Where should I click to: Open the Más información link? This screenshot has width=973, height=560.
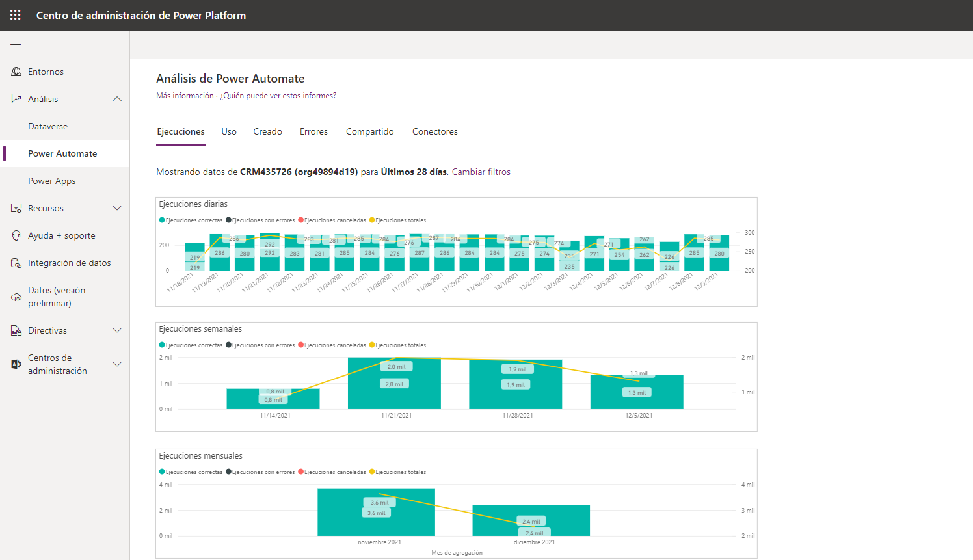click(185, 96)
